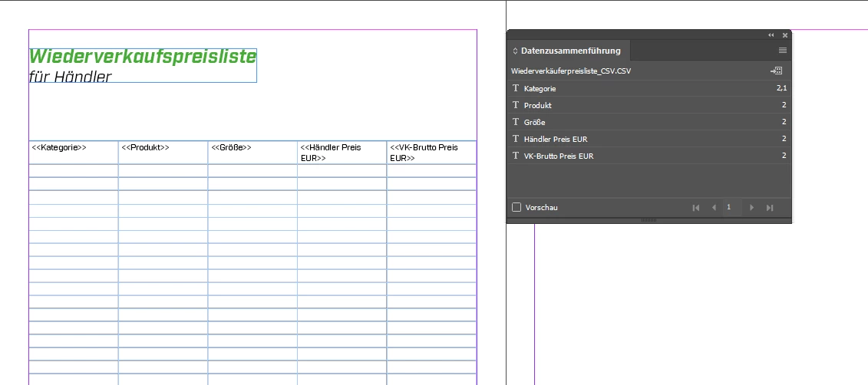
Task: Click the record number field showing 1
Action: click(732, 207)
